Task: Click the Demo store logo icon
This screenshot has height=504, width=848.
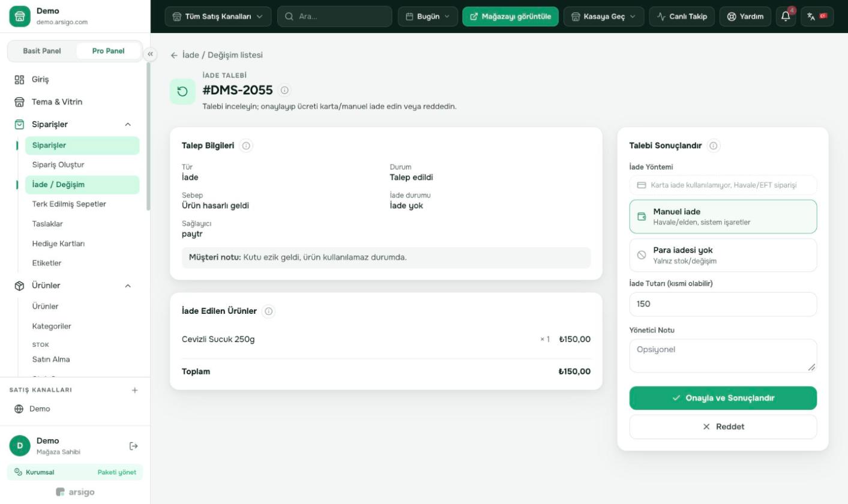Action: coord(19,16)
